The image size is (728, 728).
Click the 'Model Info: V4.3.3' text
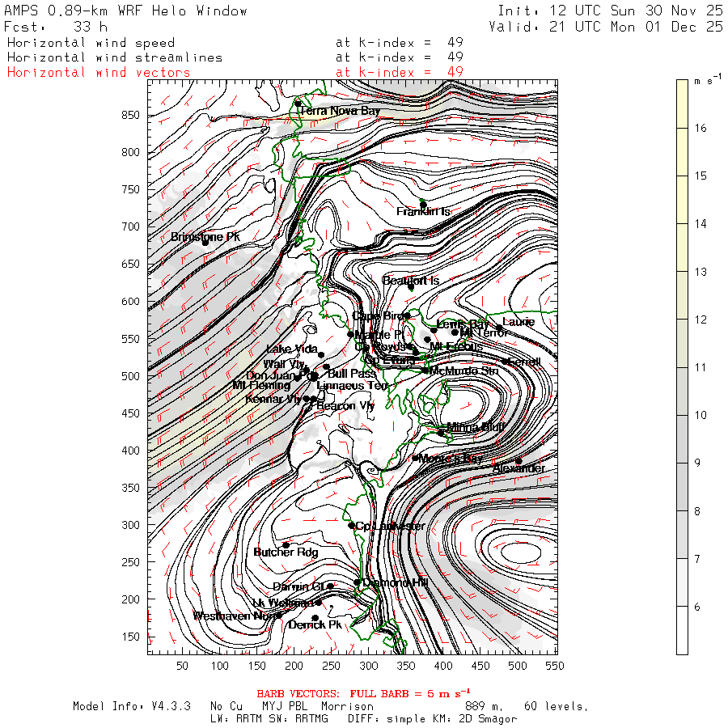pos(132,707)
